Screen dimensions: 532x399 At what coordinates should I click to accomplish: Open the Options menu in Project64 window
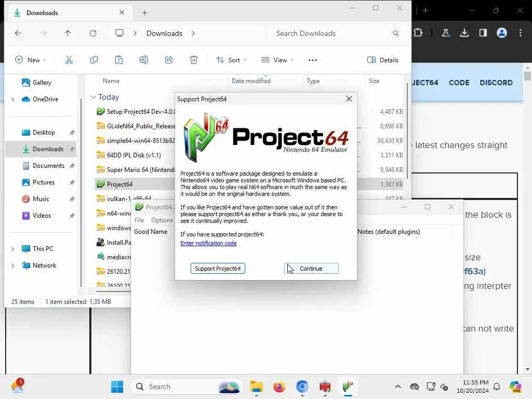click(162, 220)
